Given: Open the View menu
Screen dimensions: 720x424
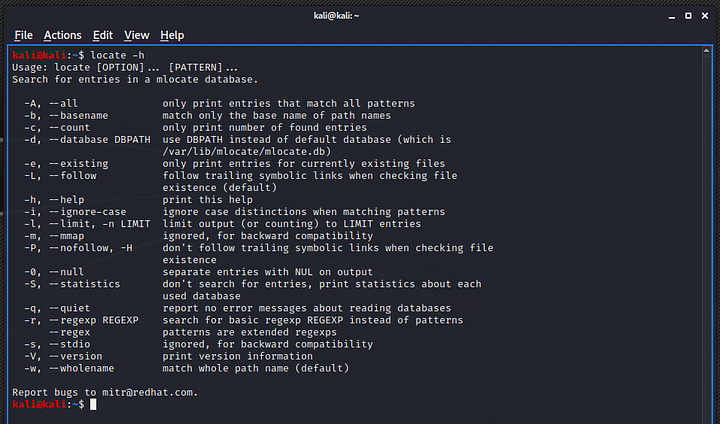Looking at the screenshot, I should [x=137, y=35].
